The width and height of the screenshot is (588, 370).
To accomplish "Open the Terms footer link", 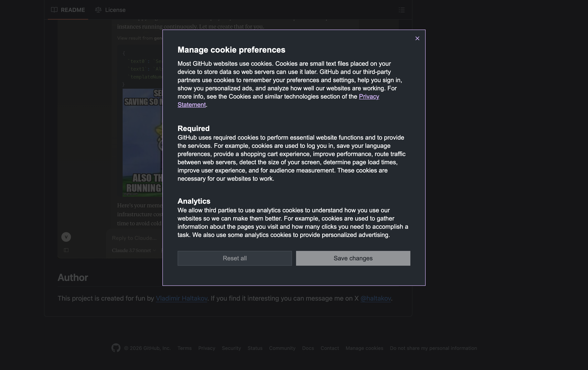I will coord(184,348).
